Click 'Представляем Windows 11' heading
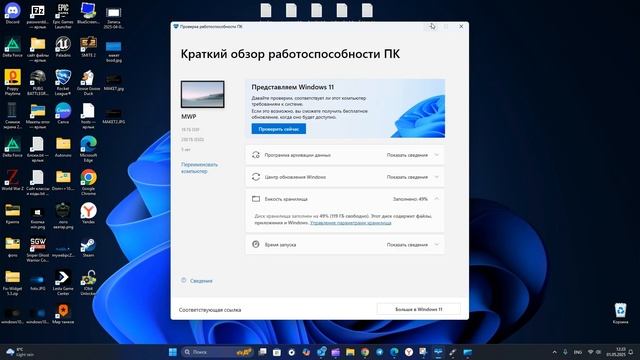Screen dimensions: 640x360 293,87
